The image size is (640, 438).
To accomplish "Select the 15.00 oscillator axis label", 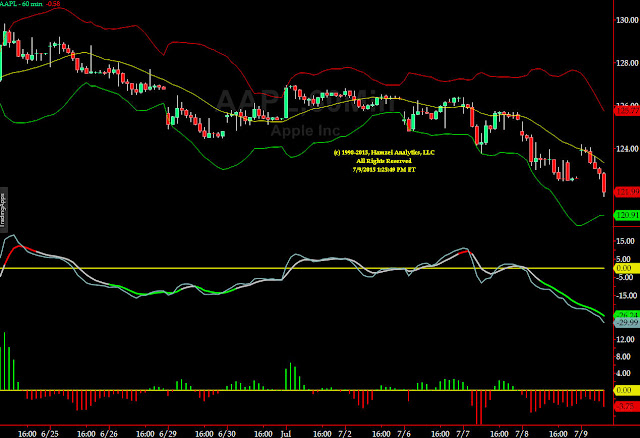I will pyautogui.click(x=627, y=241).
